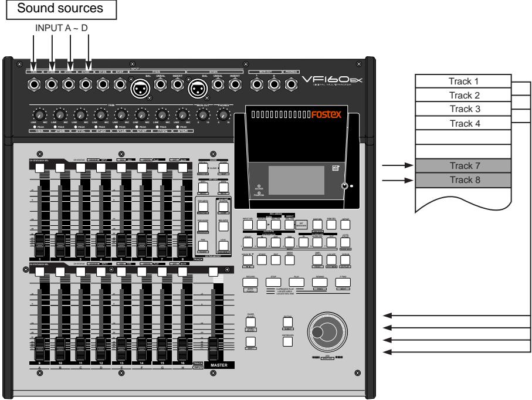Click the select button above the MASTER fader
The image size is (532, 400).
coord(213,272)
